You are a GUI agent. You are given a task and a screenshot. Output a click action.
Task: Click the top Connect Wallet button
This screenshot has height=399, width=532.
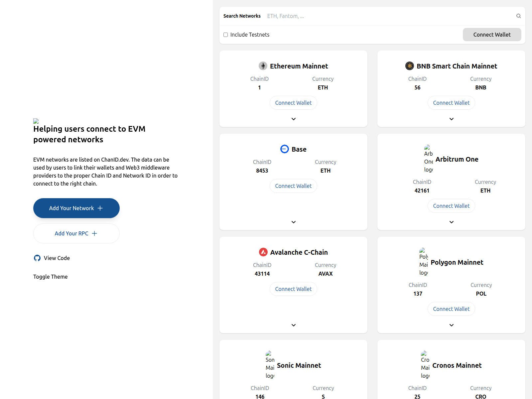[x=492, y=35]
